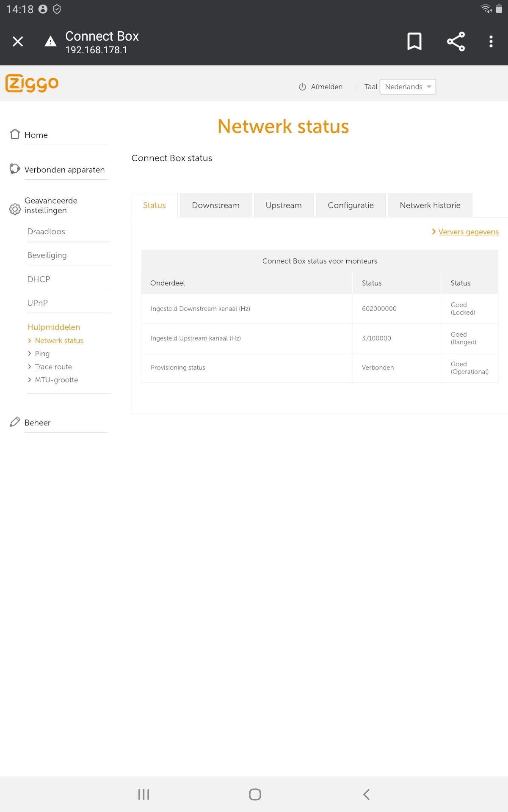This screenshot has height=812, width=508.
Task: Expand the Beveiliging settings section
Action: 47,255
